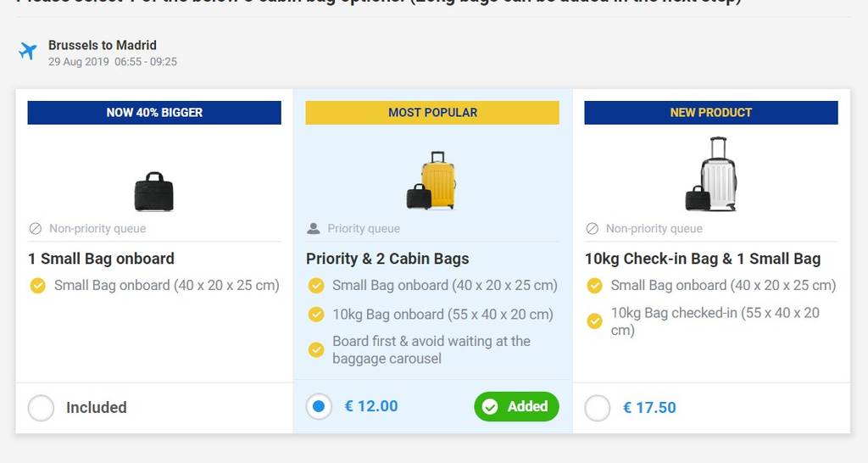
Task: Click checkmark in 1 Small Bag onboard card
Action: (38, 286)
